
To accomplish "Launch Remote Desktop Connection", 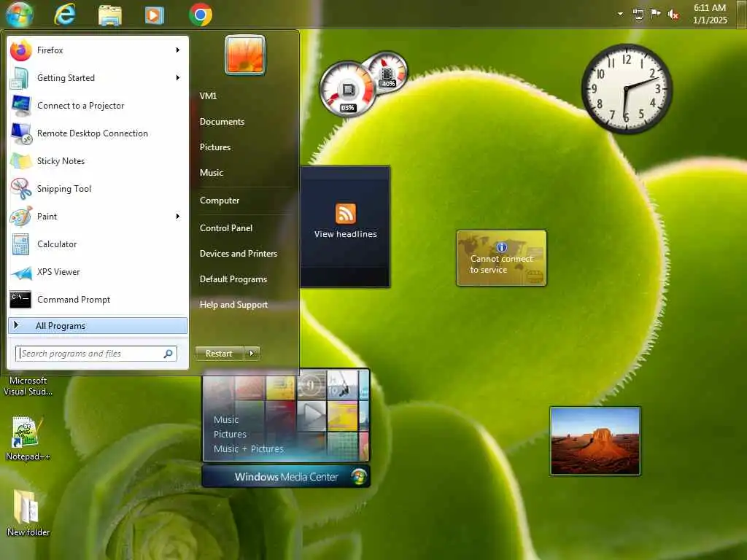I will point(98,133).
